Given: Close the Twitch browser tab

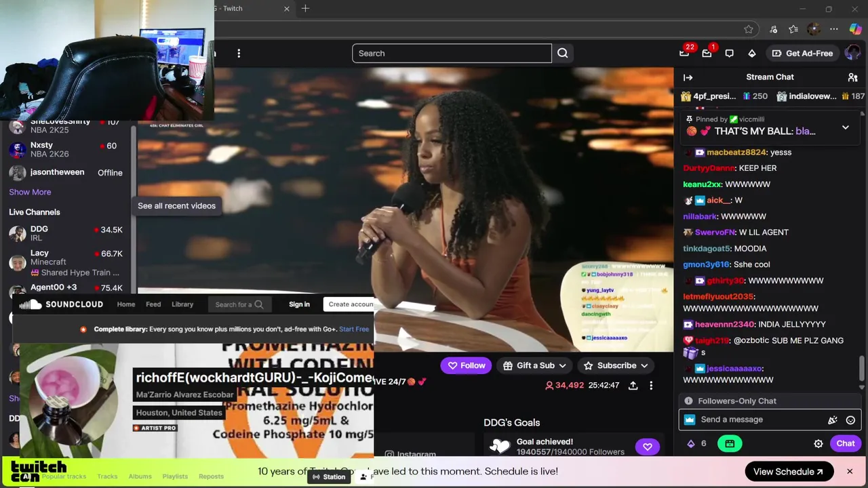Looking at the screenshot, I should [286, 8].
